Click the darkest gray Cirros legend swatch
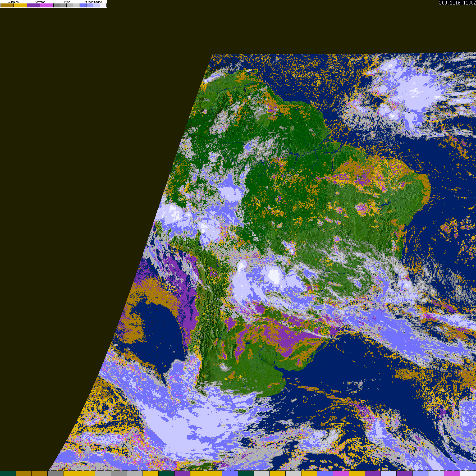 point(57,6)
